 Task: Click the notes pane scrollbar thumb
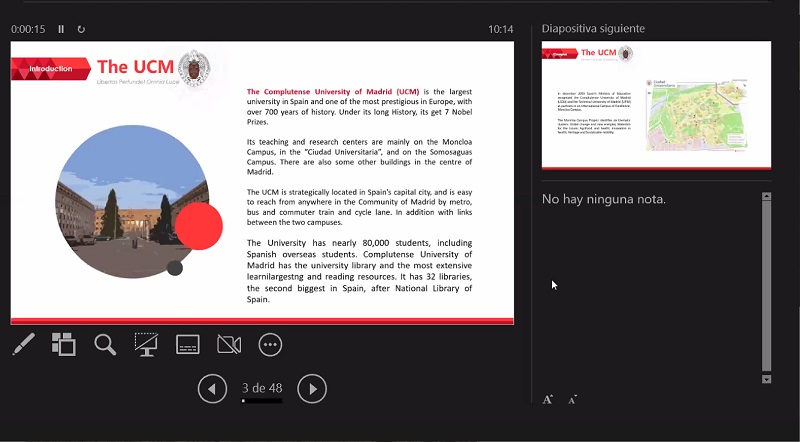766,286
